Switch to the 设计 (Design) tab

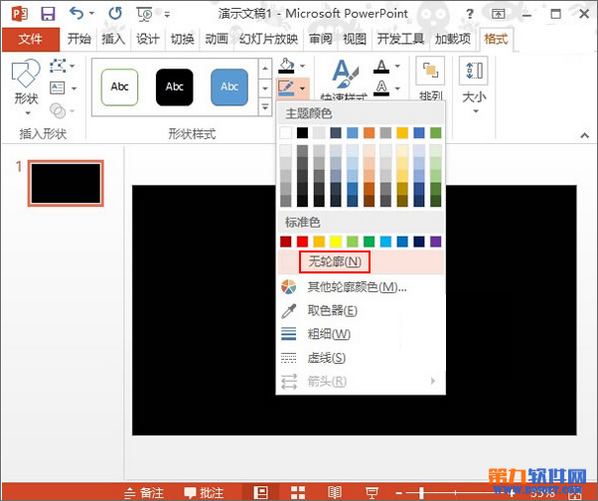coord(147,39)
